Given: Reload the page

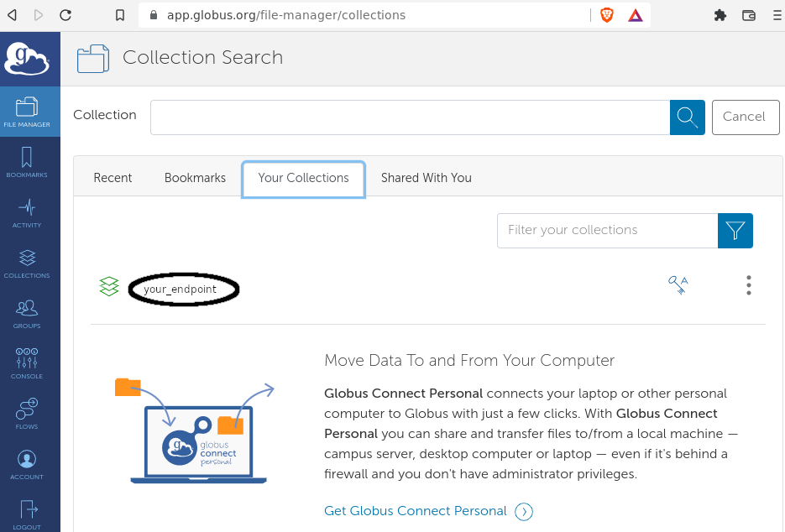Looking at the screenshot, I should pos(65,15).
